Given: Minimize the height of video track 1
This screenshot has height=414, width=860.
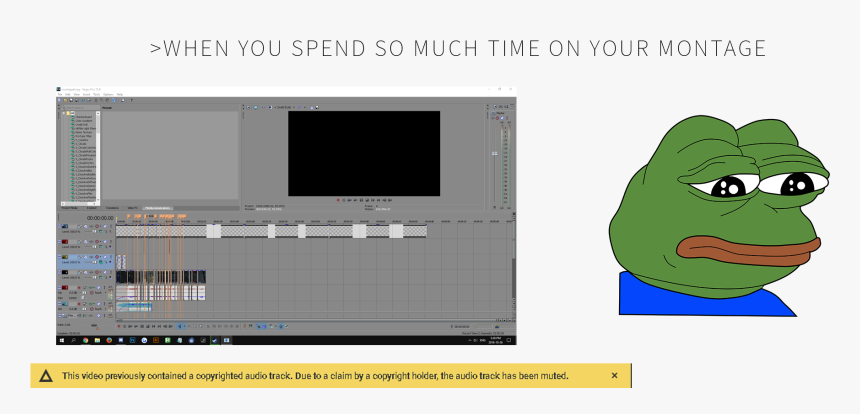Looking at the screenshot, I should tap(59, 225).
